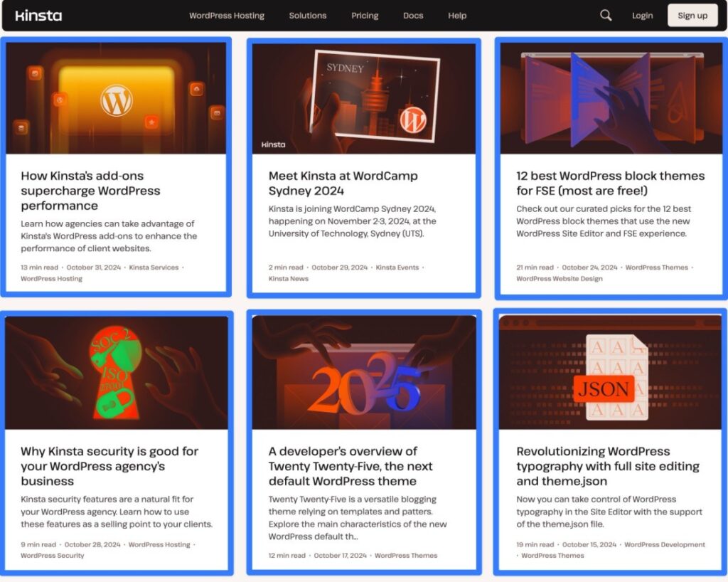Open the Docs menu item
Viewport: 728px width, 582px height.
[x=413, y=15]
